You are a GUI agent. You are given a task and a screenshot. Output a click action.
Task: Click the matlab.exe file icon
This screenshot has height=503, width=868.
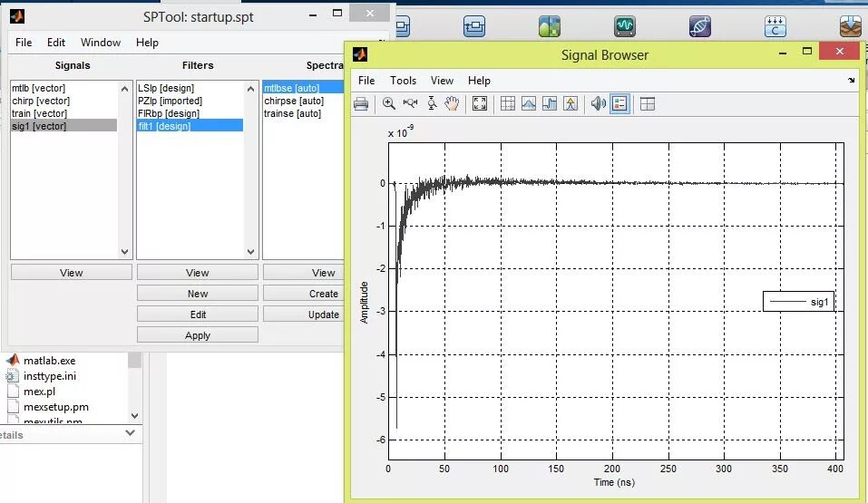point(13,360)
